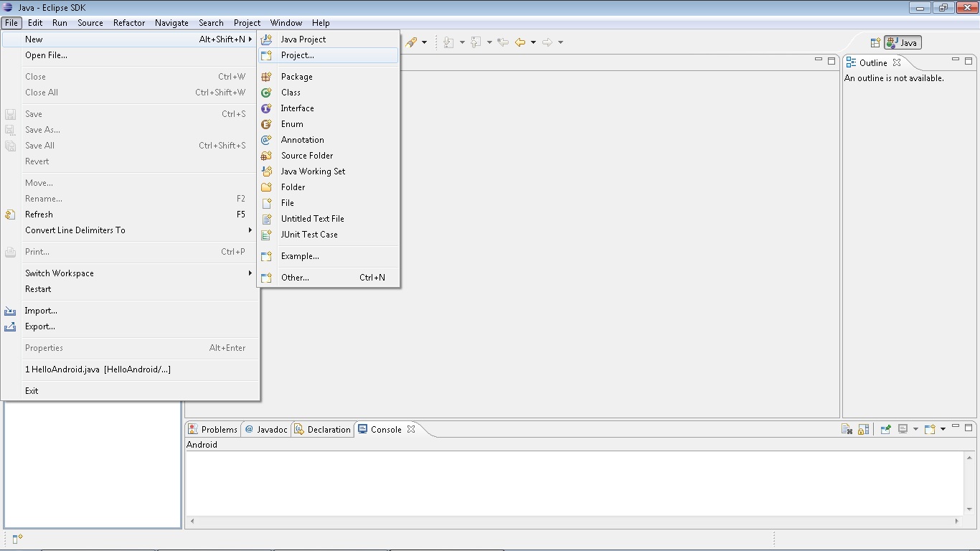Click the Clear Console icon
Screen dimensions: 980x551
(847, 429)
